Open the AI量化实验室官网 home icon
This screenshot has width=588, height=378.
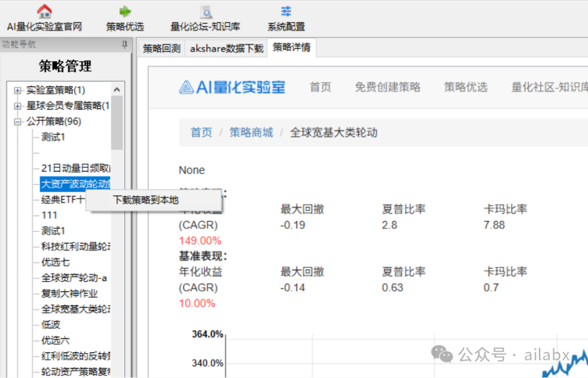(44, 11)
